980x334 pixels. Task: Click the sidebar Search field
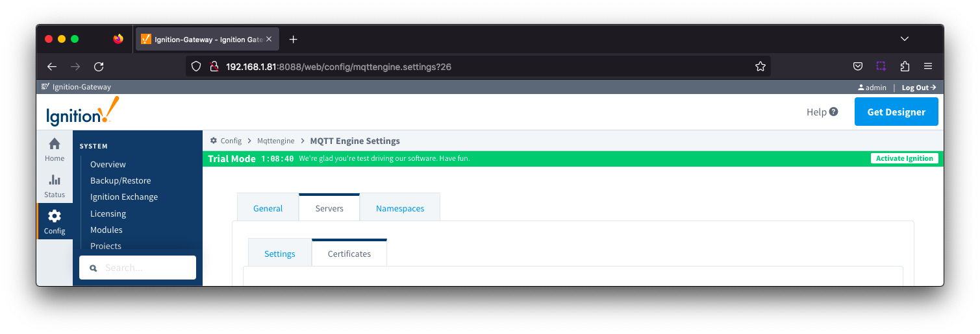(x=138, y=267)
